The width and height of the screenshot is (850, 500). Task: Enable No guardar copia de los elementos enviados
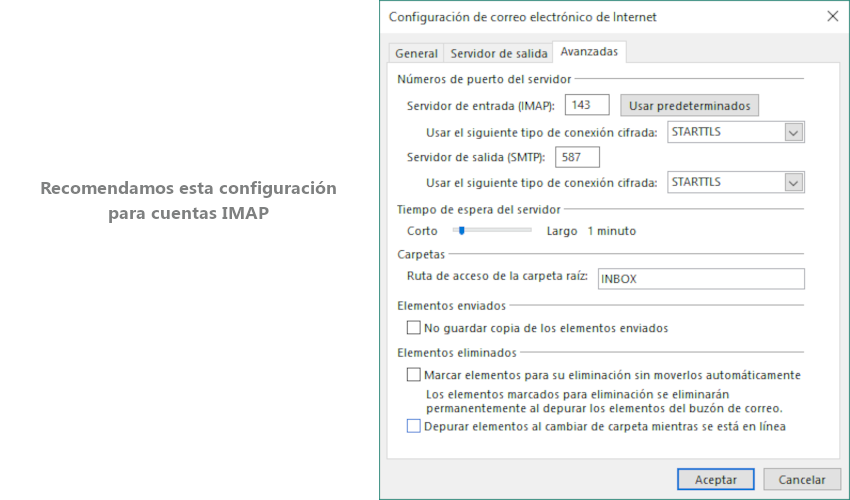[x=414, y=327]
